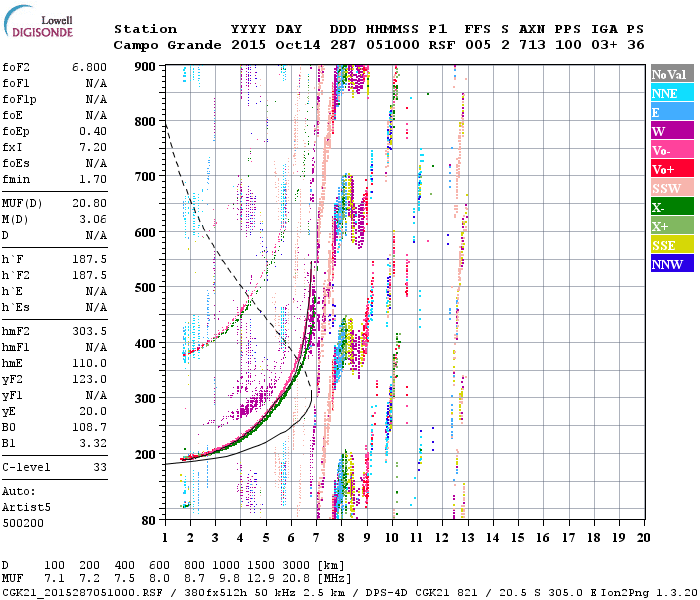This screenshot has width=700, height=600.
Task: Click the yF2 value 123.0
Action: pyautogui.click(x=89, y=379)
